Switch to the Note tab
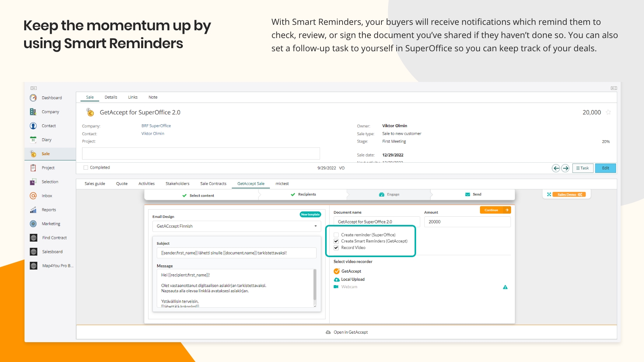Viewport: 644px width, 362px height. [153, 97]
